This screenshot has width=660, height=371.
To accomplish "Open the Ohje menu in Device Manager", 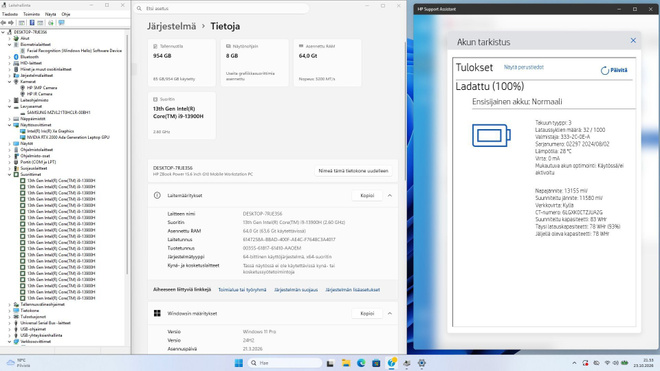I will click(x=66, y=14).
